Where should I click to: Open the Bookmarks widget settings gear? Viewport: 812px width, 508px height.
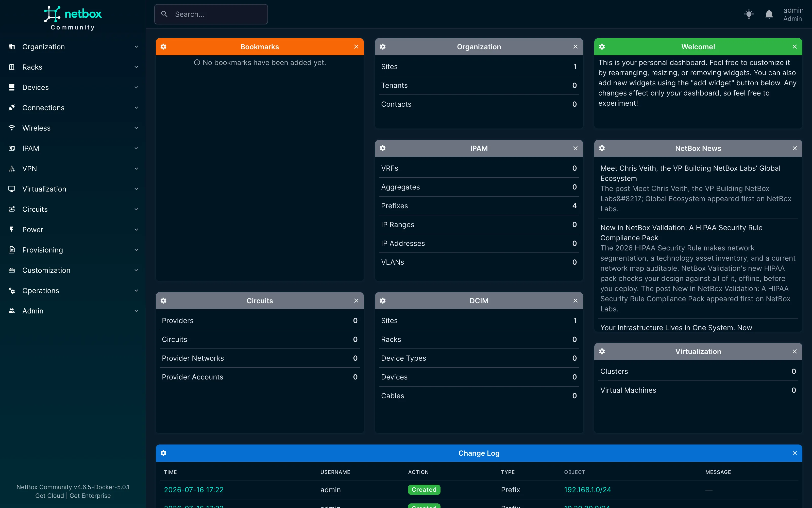tap(163, 47)
